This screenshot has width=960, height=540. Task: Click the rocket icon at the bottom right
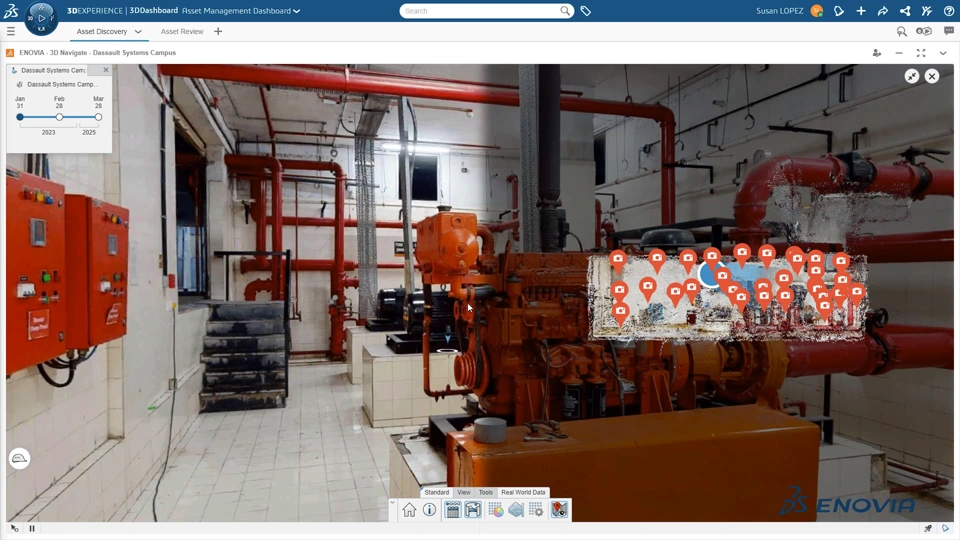pos(928,528)
